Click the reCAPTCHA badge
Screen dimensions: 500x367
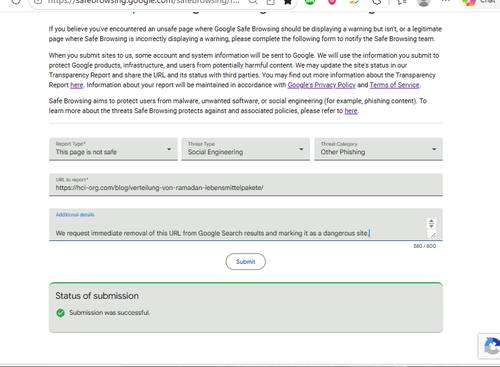489,346
